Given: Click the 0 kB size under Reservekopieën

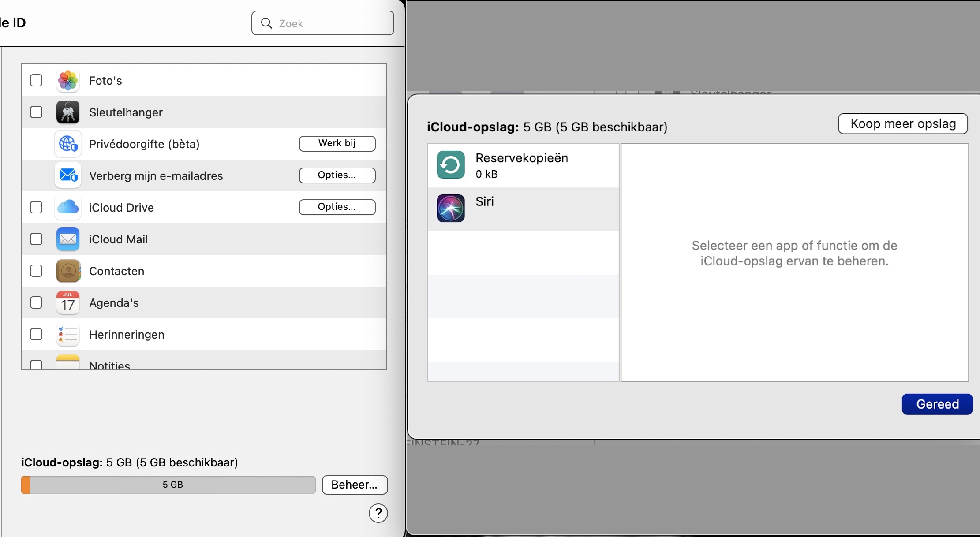Looking at the screenshot, I should point(486,174).
